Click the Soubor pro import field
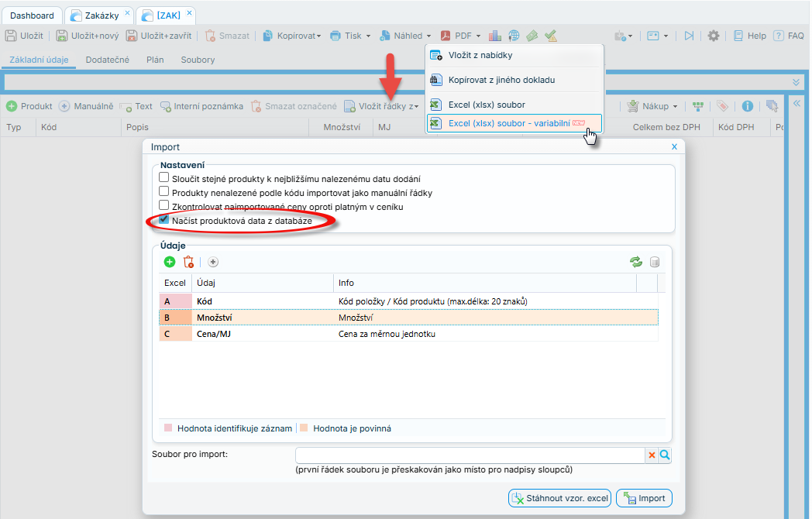This screenshot has height=519, width=812. (470, 455)
